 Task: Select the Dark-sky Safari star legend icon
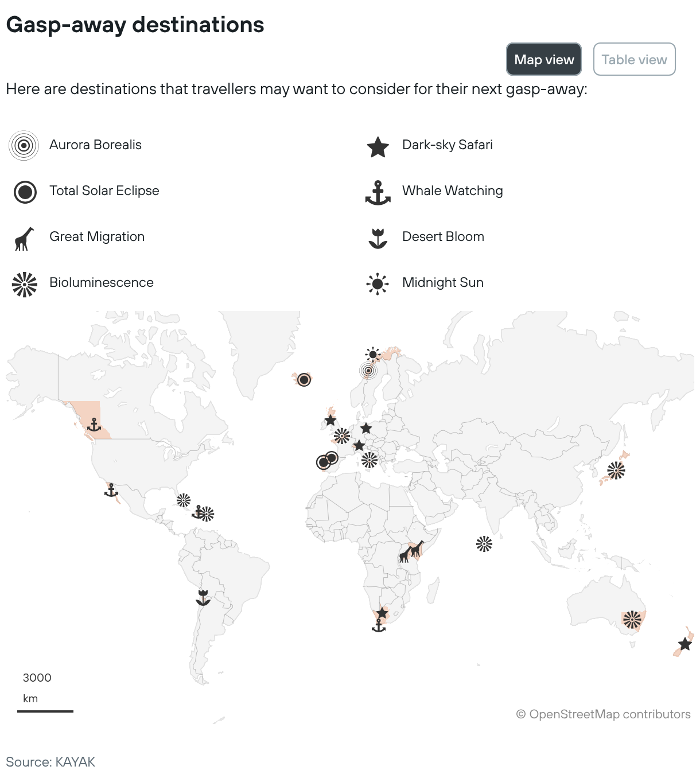pyautogui.click(x=378, y=147)
